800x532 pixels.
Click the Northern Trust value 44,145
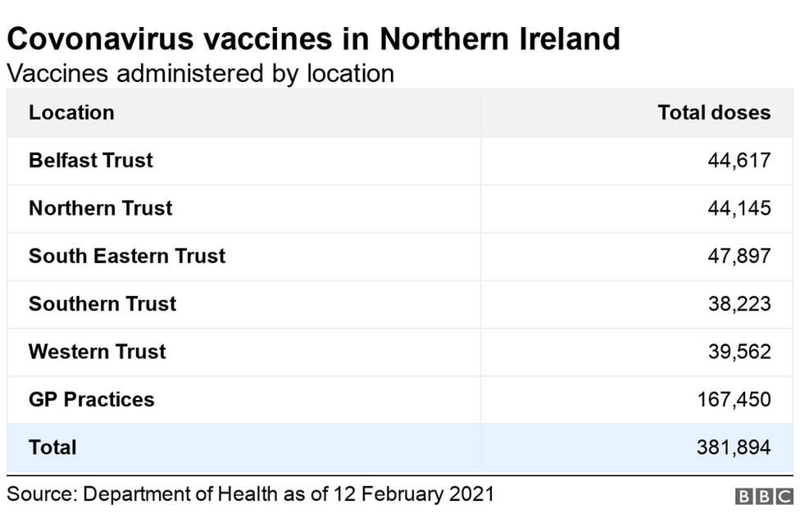pos(739,208)
